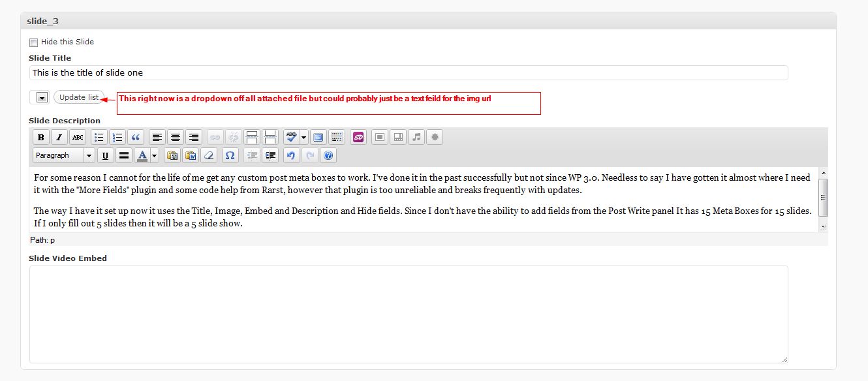Click the add media starburst icon

point(435,137)
